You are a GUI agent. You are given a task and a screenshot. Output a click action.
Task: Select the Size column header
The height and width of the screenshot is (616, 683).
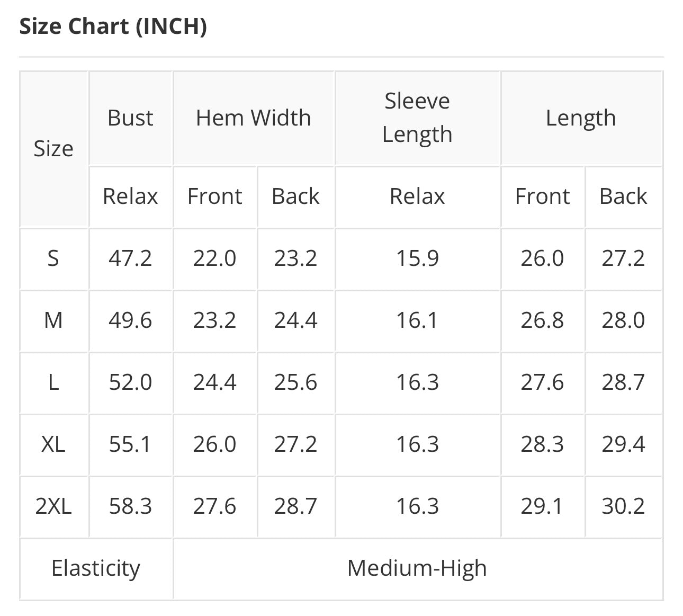point(53,149)
